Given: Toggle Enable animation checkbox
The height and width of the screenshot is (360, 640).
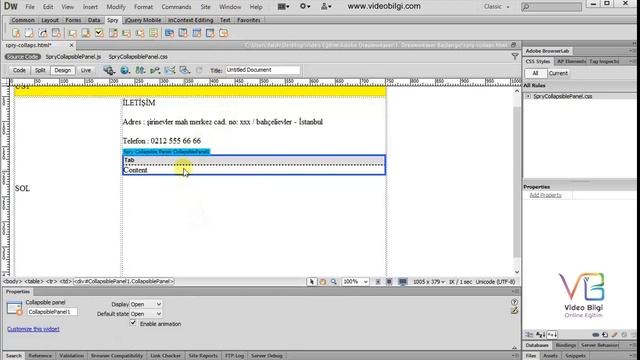Looking at the screenshot, I should [133, 323].
